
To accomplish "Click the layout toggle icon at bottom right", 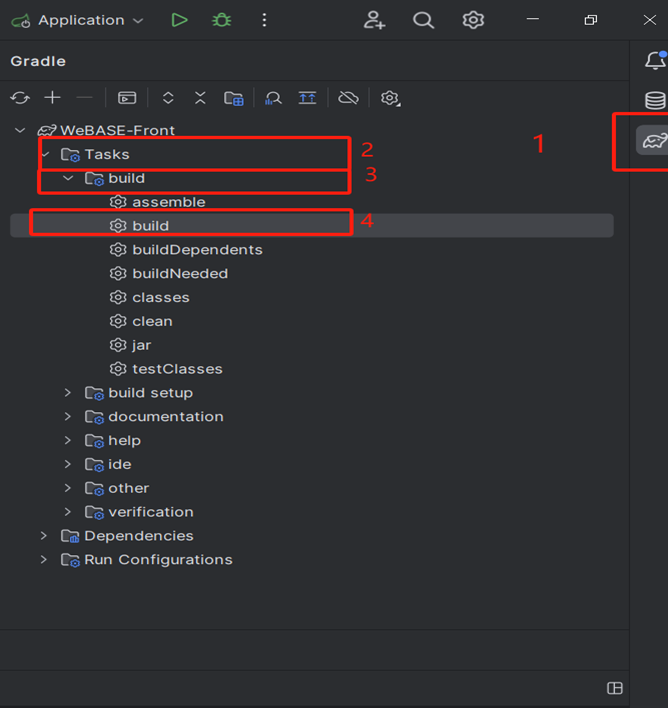I will (615, 688).
